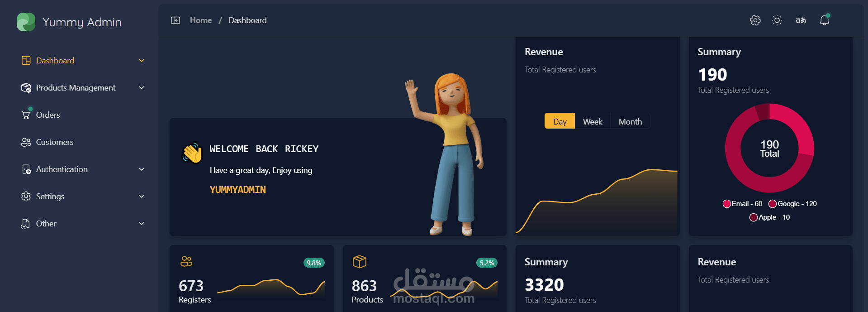This screenshot has height=312, width=868.
Task: Click the 3320 summary value
Action: coord(544,285)
